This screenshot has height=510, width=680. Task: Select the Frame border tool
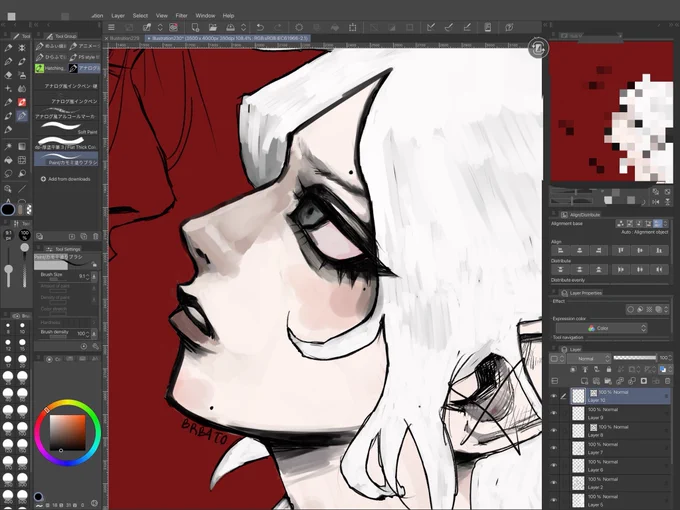click(22, 160)
